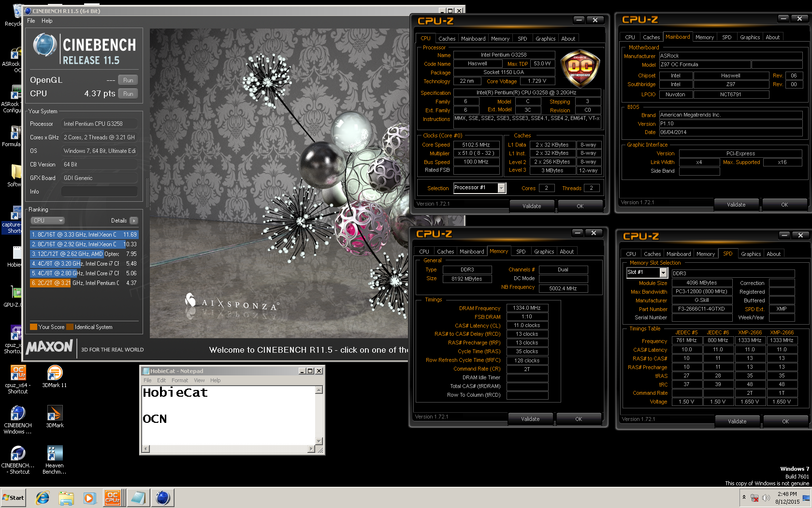Image resolution: width=812 pixels, height=508 pixels.
Task: Click Your Score orange legend swatch
Action: pos(33,327)
